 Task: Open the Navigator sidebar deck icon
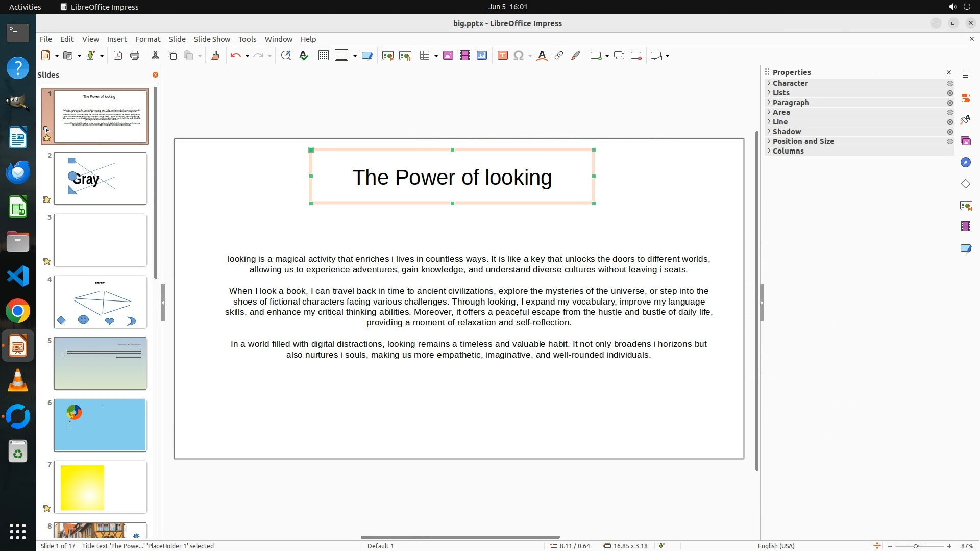[965, 162]
